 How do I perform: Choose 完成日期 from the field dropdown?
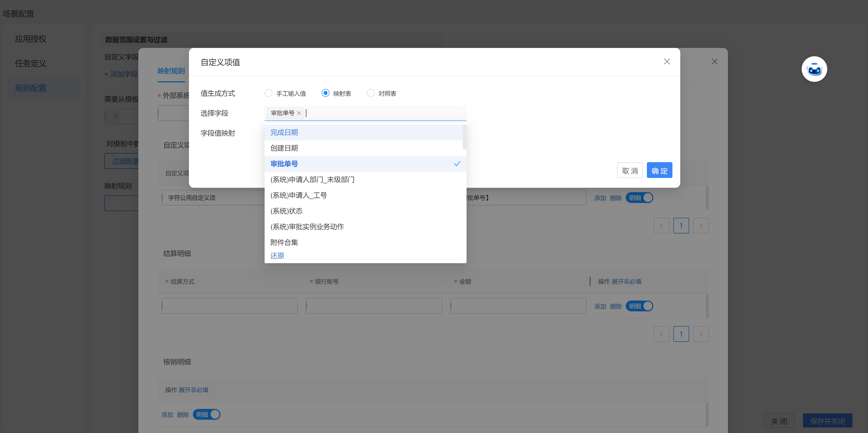pos(284,132)
